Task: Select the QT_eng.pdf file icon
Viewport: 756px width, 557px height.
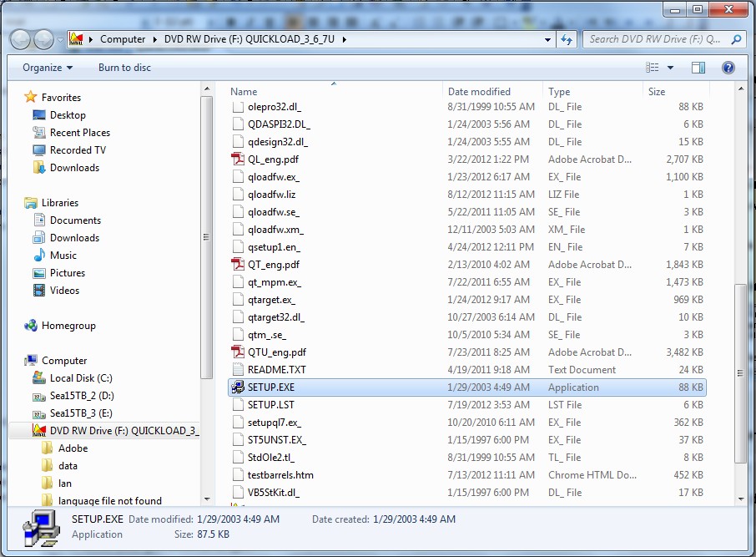Action: tap(238, 264)
